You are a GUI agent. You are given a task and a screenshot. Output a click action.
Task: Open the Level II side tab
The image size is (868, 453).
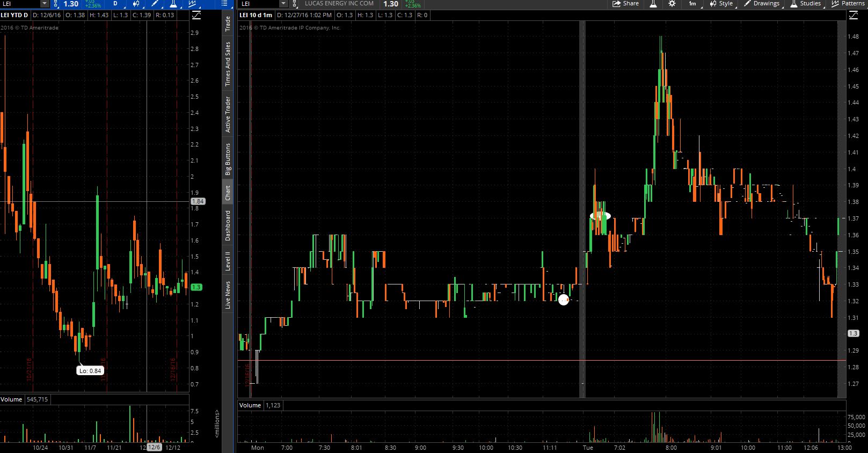[x=228, y=261]
